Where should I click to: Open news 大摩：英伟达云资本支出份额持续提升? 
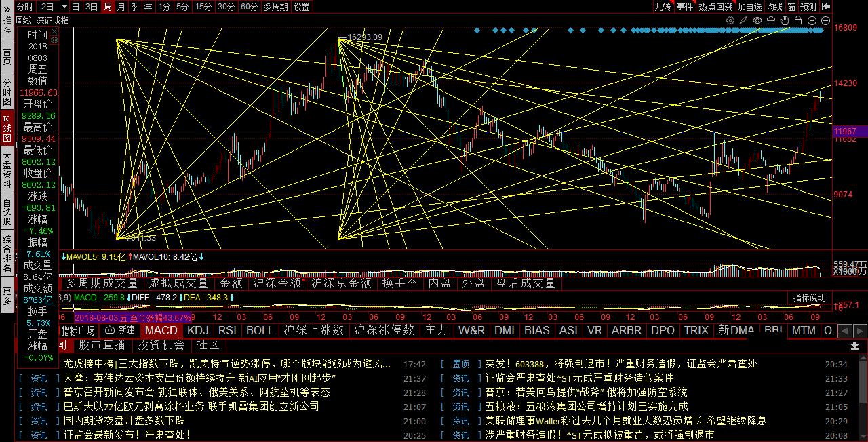click(x=200, y=378)
